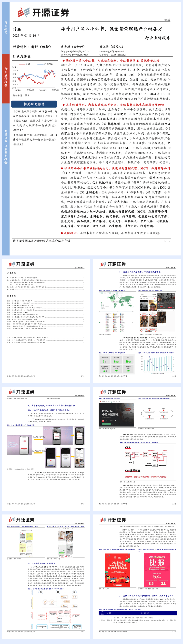Click the date 2025 年 01 月 16 日
Image resolution: width=183 pixels, height=644 pixels.
26,36
